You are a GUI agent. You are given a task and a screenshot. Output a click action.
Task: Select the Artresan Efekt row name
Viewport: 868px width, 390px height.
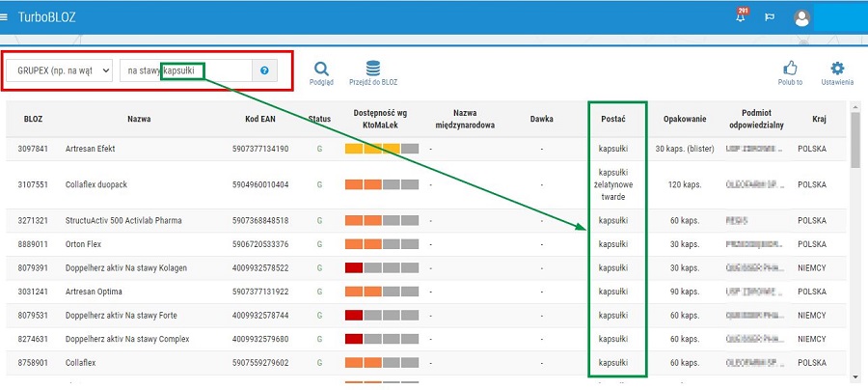click(x=91, y=149)
